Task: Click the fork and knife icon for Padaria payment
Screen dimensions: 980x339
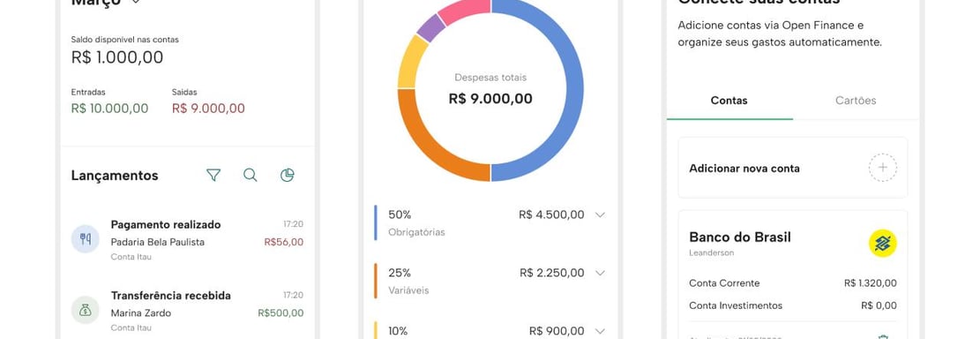Action: (x=86, y=239)
